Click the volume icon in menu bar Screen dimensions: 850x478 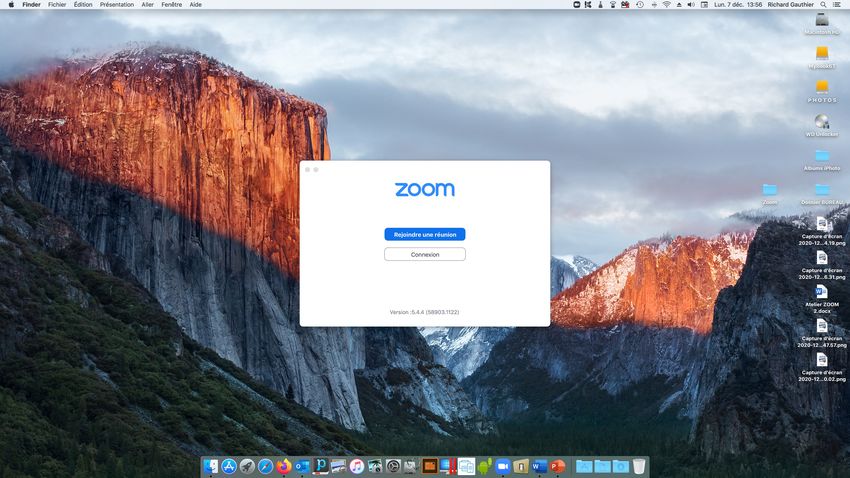[x=691, y=5]
